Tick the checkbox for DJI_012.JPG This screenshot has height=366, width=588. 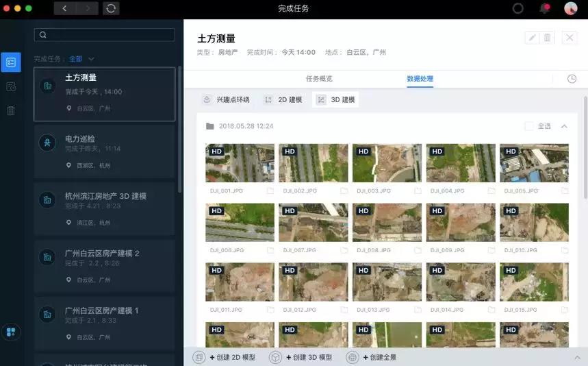344,310
